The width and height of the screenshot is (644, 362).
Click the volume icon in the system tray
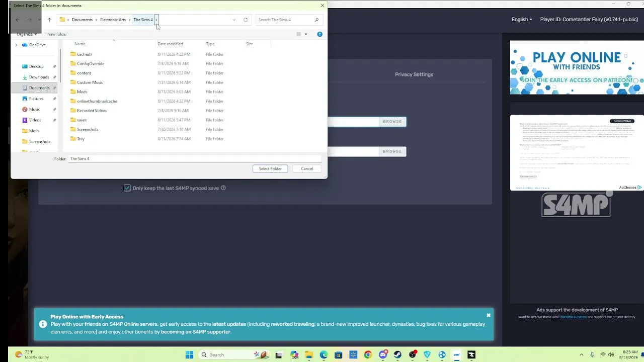pos(611,355)
